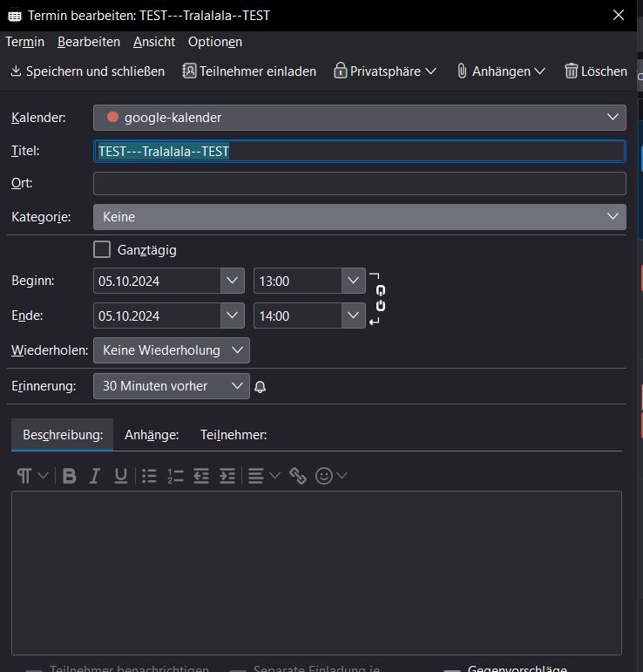This screenshot has width=643, height=672.
Task: Click the Löschen button
Action: coord(596,71)
